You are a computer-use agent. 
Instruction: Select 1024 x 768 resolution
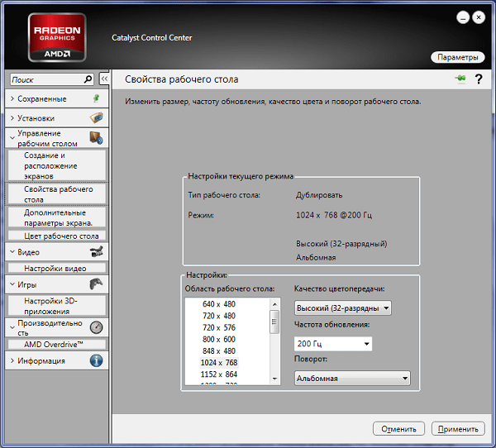coord(219,363)
